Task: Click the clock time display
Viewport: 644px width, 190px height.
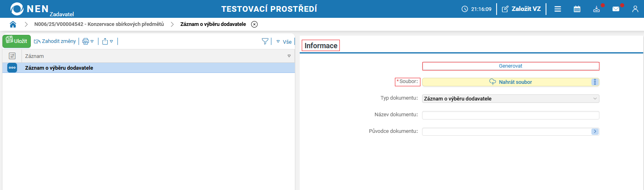Action: [x=477, y=9]
